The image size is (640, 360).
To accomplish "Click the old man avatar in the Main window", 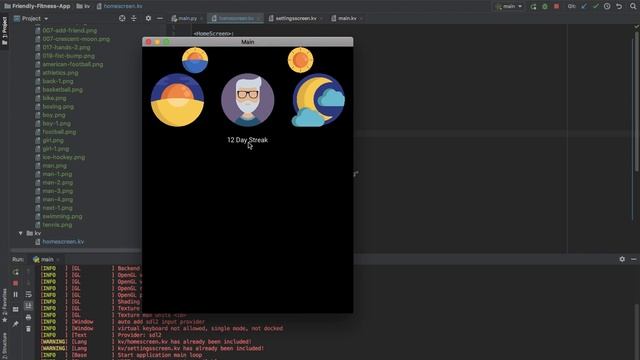I will (248, 100).
